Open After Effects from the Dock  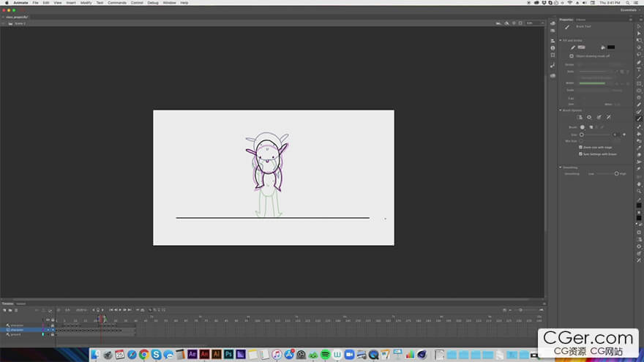click(192, 355)
